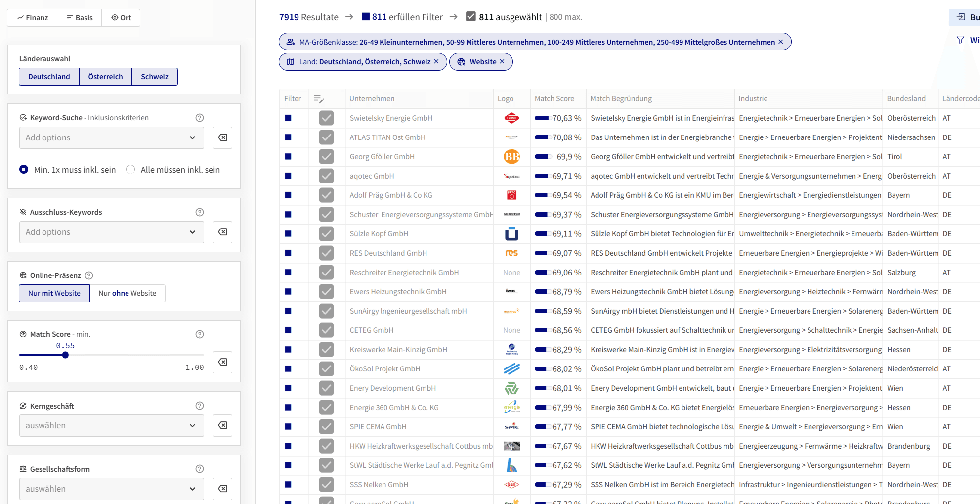980x504 pixels.
Task: Switch to the Finanz tab
Action: 32,18
